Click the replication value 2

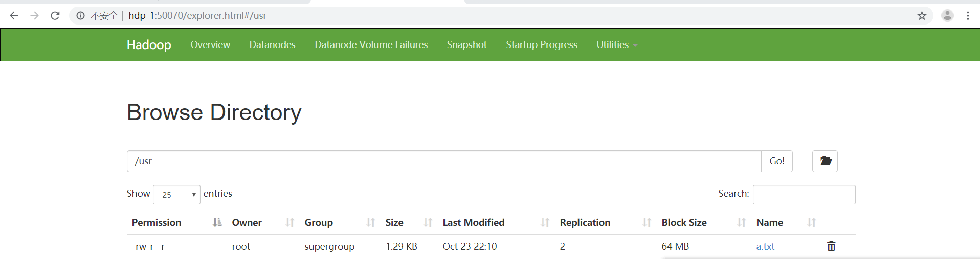(x=563, y=246)
